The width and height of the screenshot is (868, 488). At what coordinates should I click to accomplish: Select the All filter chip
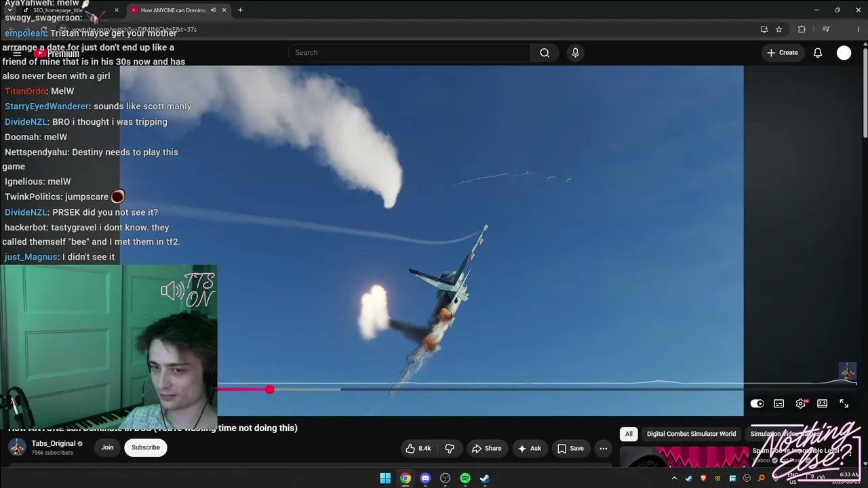(x=629, y=434)
